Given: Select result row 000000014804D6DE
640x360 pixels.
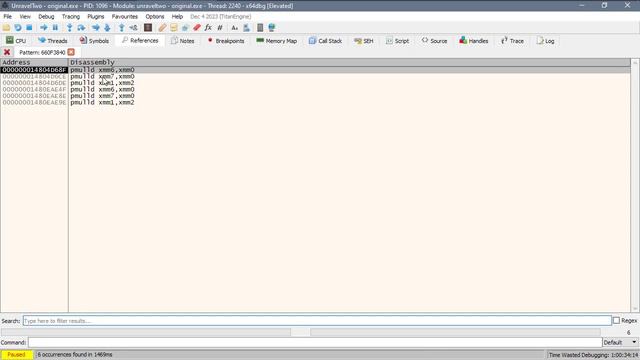Looking at the screenshot, I should 316,83.
